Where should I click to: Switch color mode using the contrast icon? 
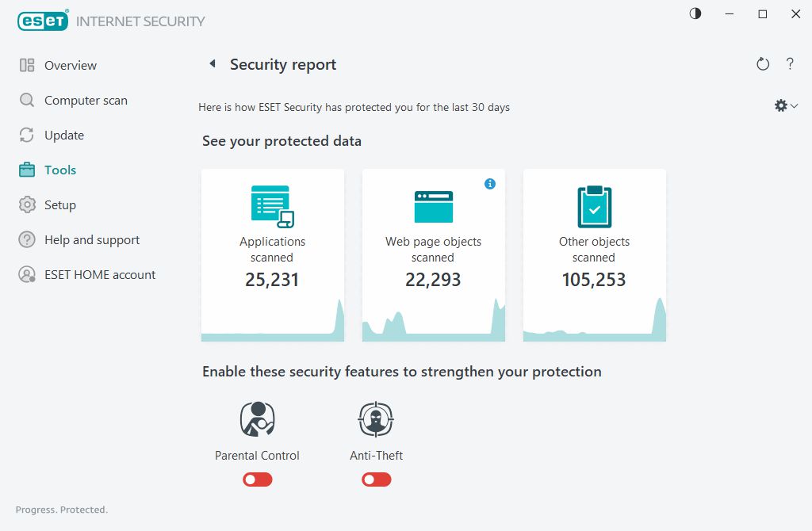coord(695,14)
